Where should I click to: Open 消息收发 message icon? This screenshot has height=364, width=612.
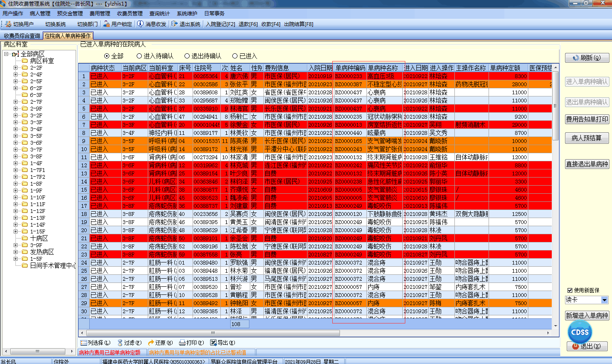140,24
